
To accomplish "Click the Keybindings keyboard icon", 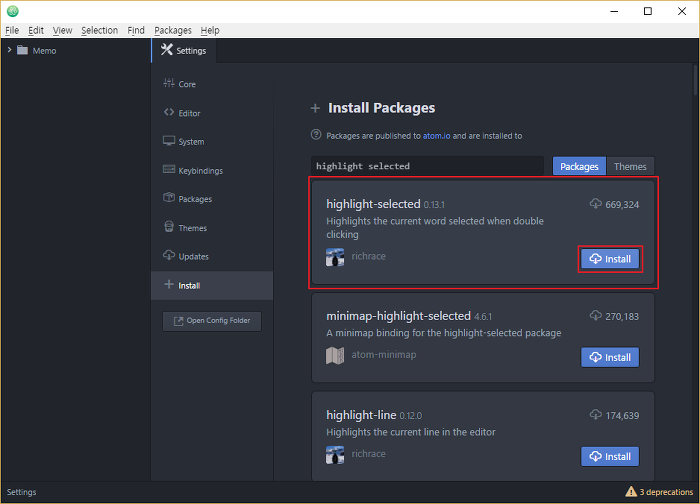I will (169, 169).
